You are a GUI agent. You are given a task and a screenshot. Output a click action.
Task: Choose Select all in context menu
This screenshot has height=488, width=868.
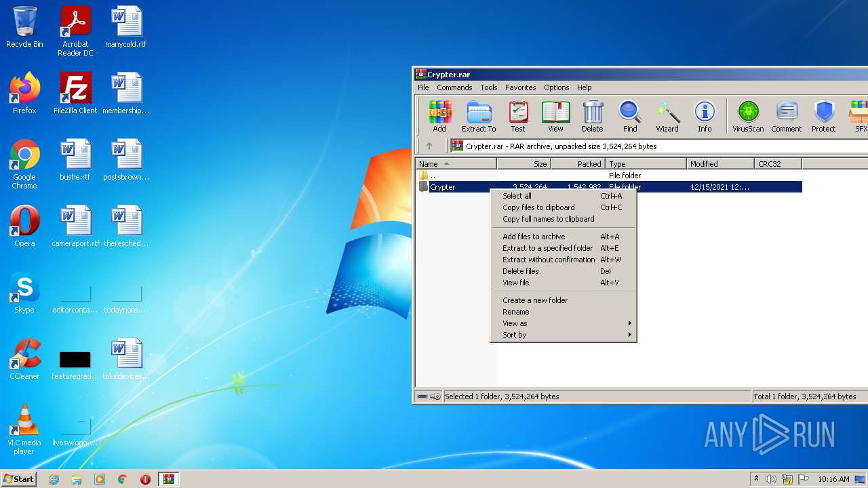pyautogui.click(x=564, y=196)
